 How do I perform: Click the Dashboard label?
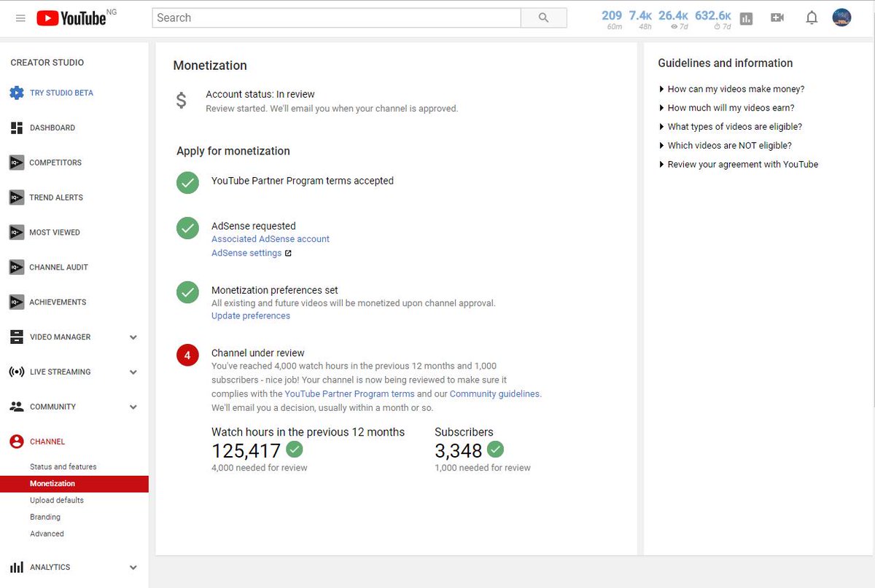pos(52,128)
